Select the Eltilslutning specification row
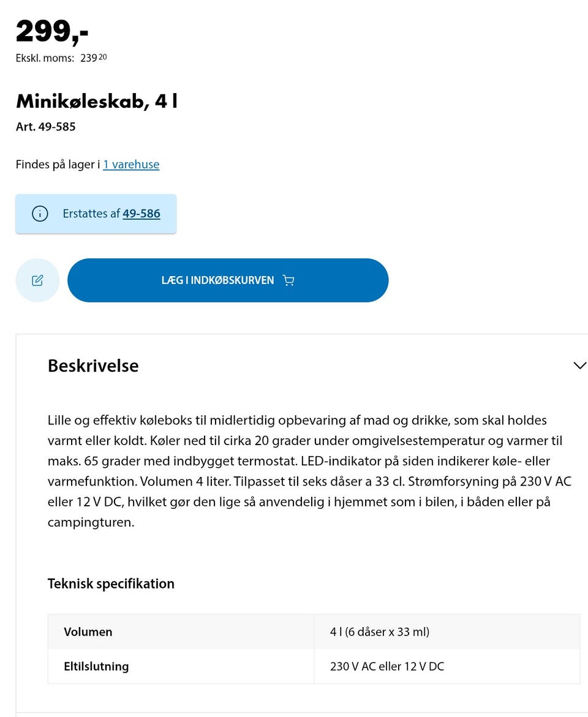Image resolution: width=588 pixels, height=717 pixels. (96, 666)
